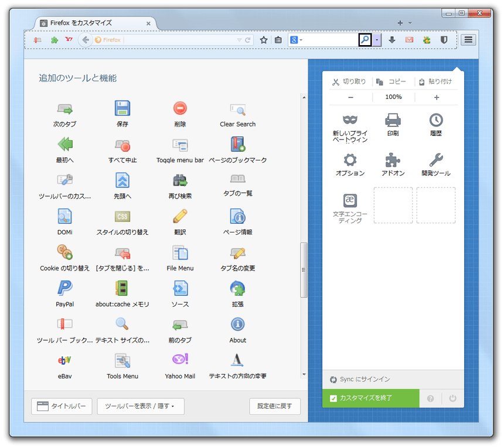Viewport: 504px width, 448px height.
Task: Open オプション gear icon in menu panel
Action: (x=350, y=160)
